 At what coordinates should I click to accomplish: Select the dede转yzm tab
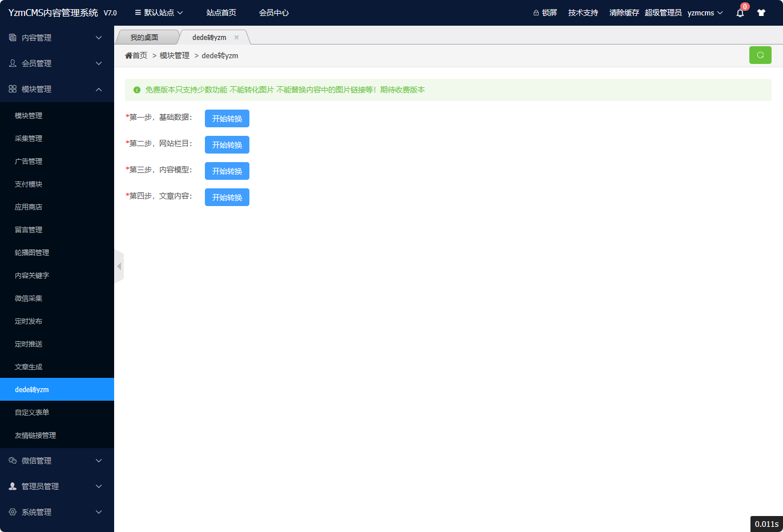pyautogui.click(x=209, y=37)
